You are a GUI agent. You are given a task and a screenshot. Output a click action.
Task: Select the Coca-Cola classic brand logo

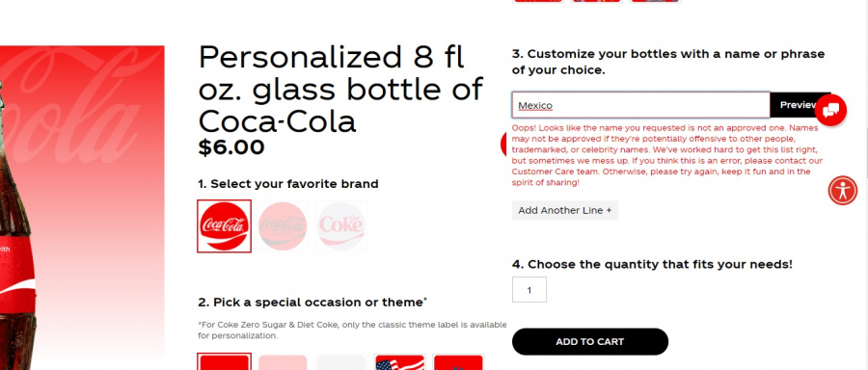tap(224, 225)
